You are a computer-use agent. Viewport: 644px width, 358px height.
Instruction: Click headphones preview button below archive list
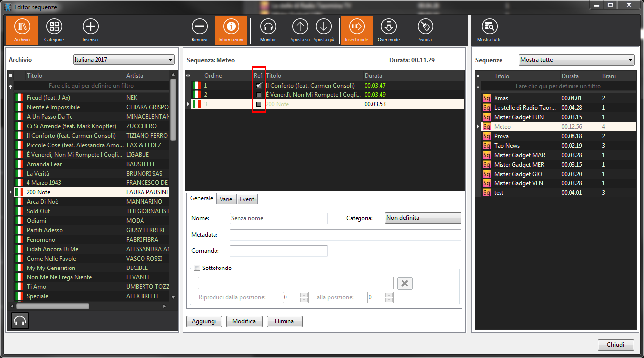(x=20, y=321)
